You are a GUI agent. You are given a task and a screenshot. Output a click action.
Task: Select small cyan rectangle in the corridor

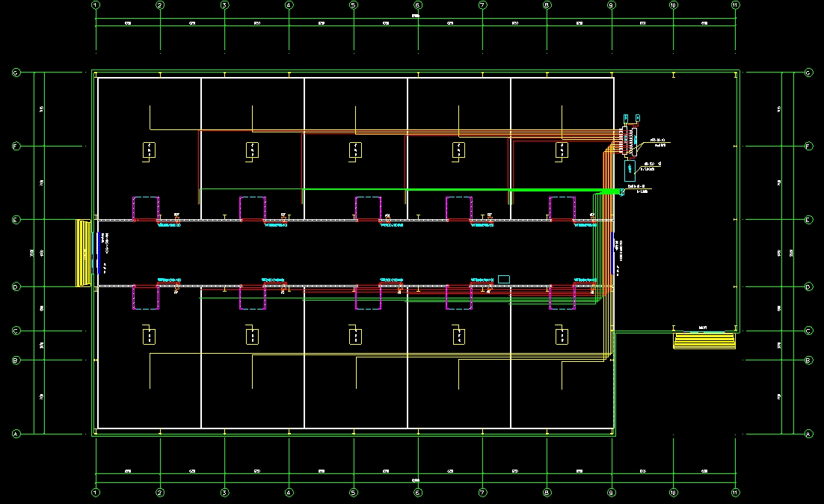pos(504,279)
